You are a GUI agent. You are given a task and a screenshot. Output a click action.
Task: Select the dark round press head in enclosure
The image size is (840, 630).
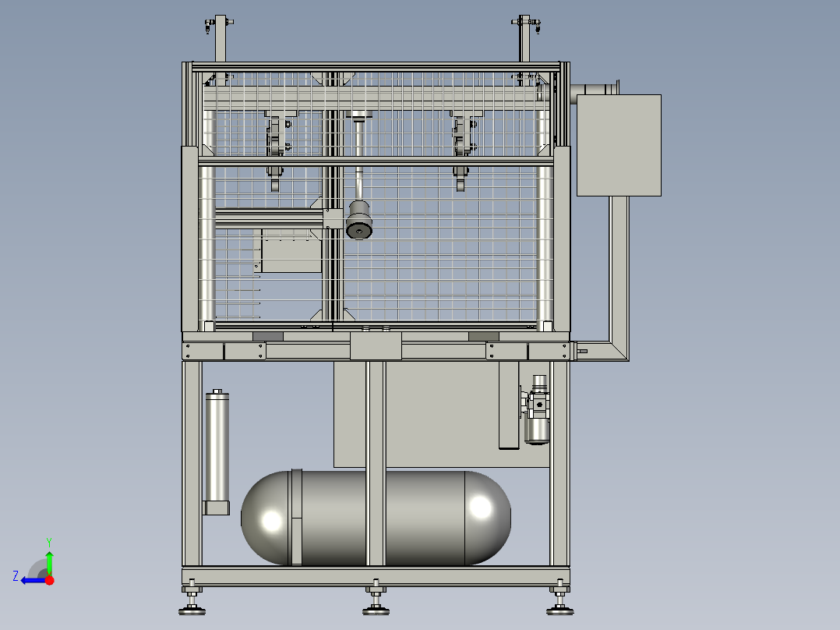[x=358, y=220]
